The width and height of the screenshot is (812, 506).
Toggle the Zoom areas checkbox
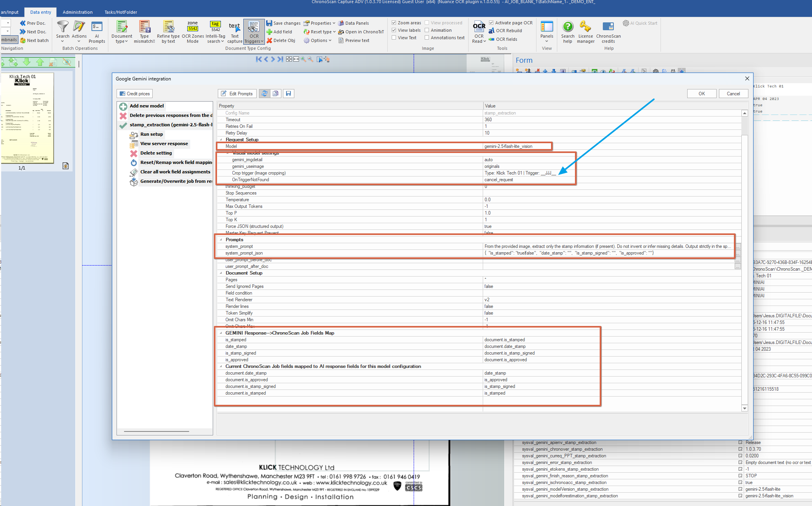point(394,23)
